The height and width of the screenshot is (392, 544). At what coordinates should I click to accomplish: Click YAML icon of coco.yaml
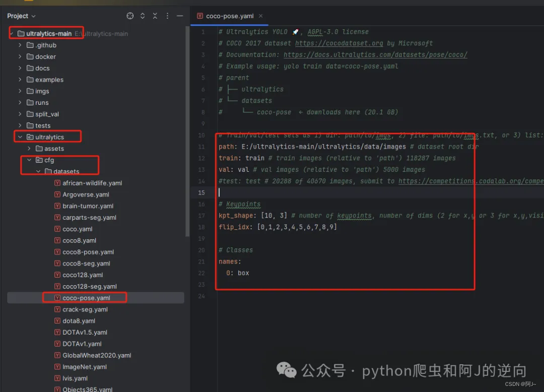57,229
